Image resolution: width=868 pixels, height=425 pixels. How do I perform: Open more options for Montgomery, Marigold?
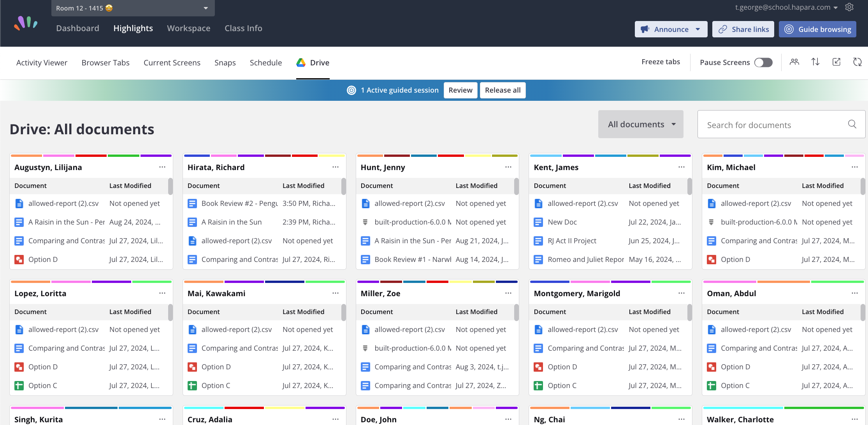click(682, 293)
